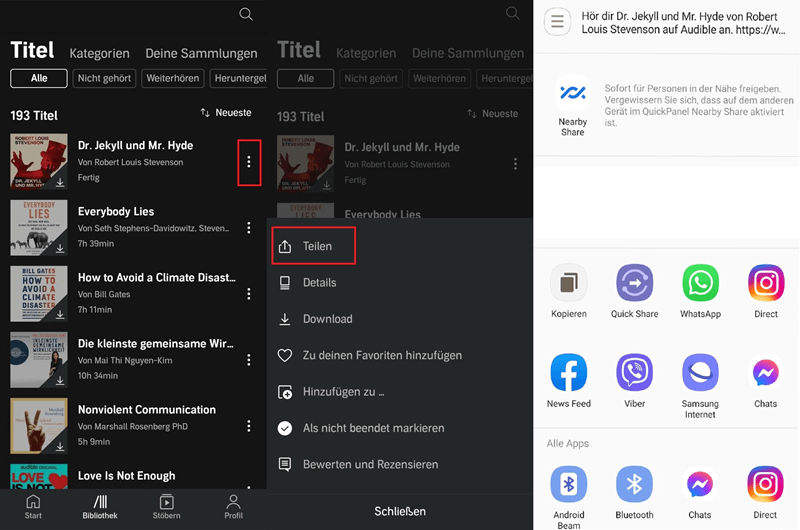Select the Heruntergeladen filter chip on left screen
The image size is (800, 530).
[x=238, y=78]
